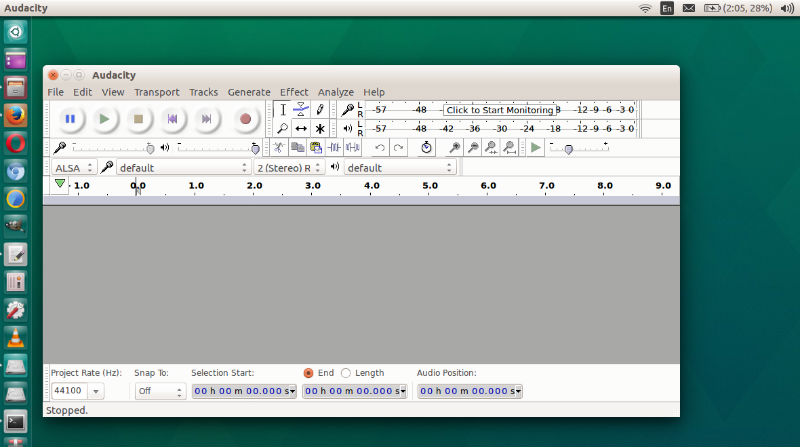Viewport: 800px width, 447px height.
Task: Open the playback device 'default' dropdown
Action: [x=400, y=168]
